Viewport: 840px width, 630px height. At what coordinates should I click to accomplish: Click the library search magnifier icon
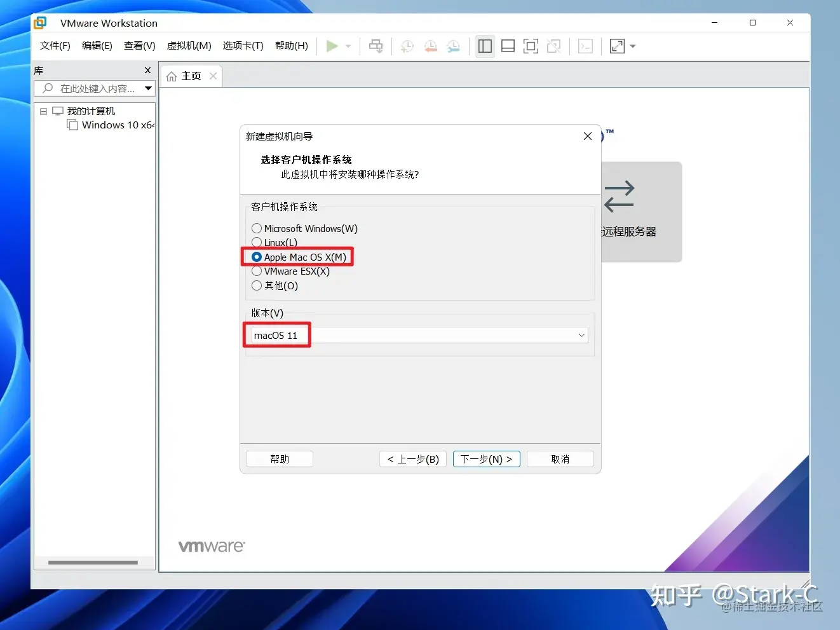click(47, 88)
